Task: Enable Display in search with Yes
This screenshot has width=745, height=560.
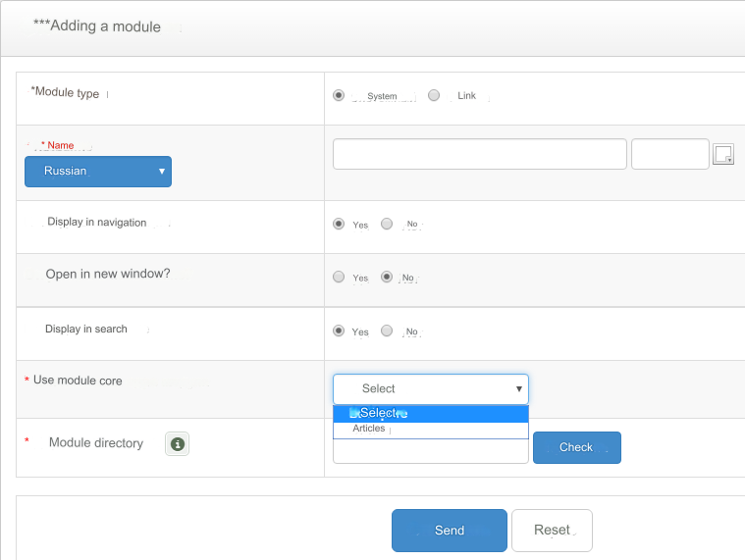Action: click(x=339, y=331)
